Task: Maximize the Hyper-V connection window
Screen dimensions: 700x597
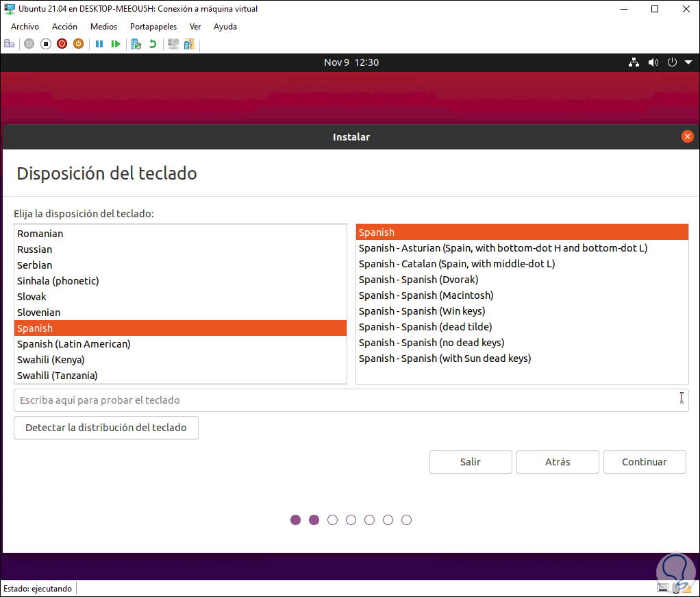Action: pyautogui.click(x=655, y=9)
